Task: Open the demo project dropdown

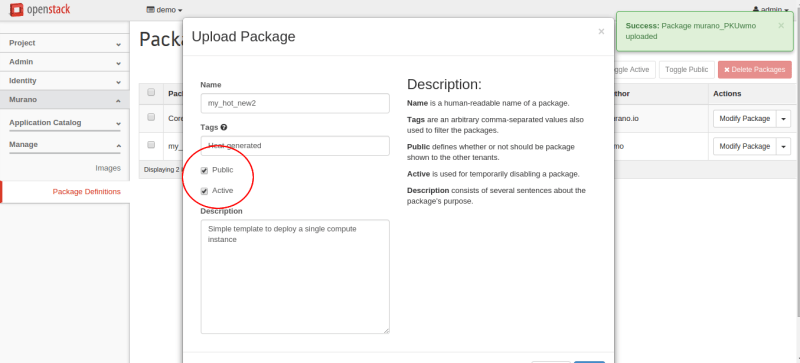Action: point(164,10)
